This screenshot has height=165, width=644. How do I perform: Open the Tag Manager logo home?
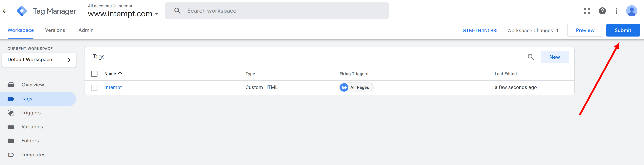coord(22,11)
